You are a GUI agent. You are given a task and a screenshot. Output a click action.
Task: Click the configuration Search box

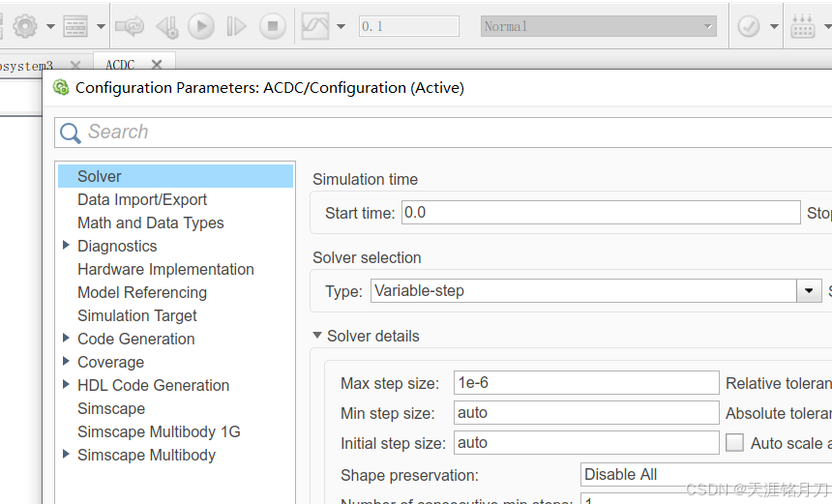[x=455, y=133]
